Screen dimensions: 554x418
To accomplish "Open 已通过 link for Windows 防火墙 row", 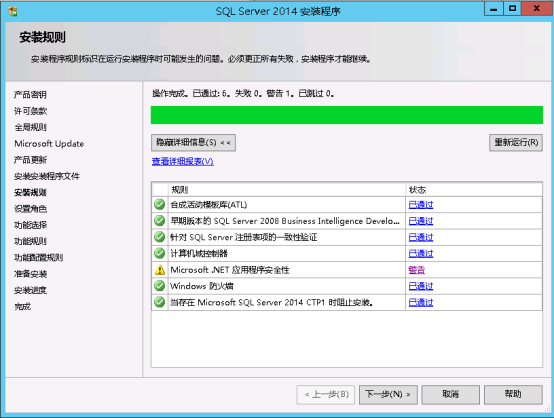I will 421,286.
